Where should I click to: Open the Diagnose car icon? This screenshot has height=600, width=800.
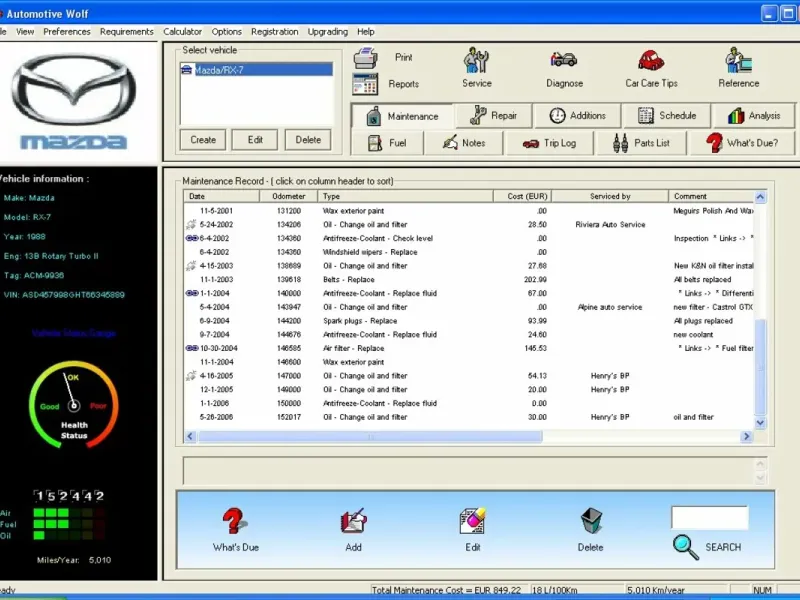click(x=564, y=61)
